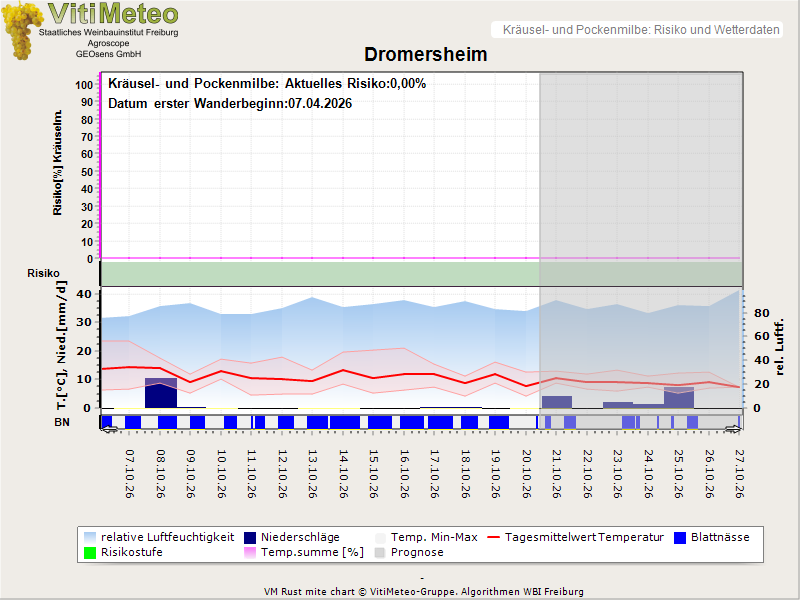Click the Niederschläge legend swatch
This screenshot has height=600, width=800.
click(250, 538)
